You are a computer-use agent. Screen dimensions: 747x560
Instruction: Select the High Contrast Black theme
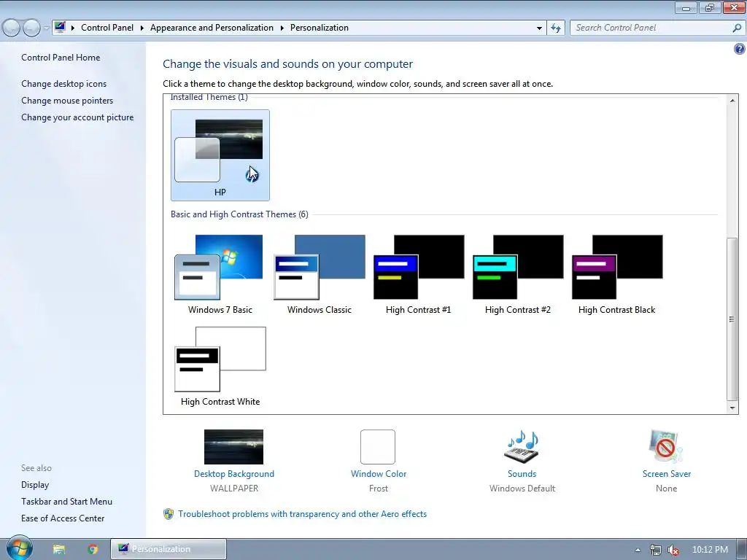point(617,274)
